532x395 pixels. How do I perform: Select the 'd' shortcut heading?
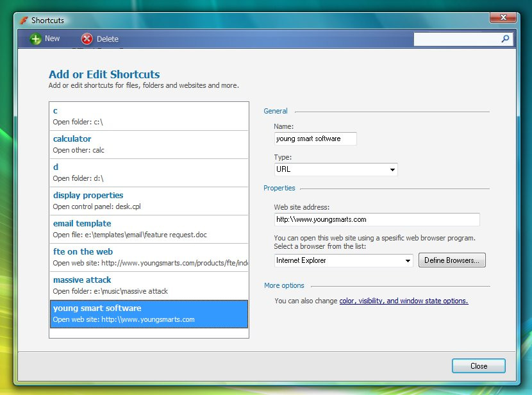56,167
